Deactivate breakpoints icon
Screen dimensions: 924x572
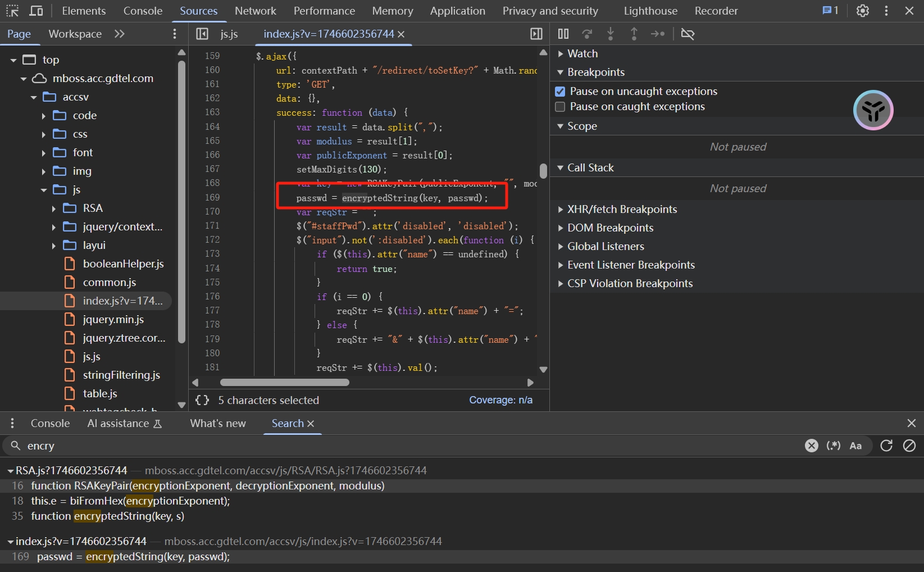point(688,34)
